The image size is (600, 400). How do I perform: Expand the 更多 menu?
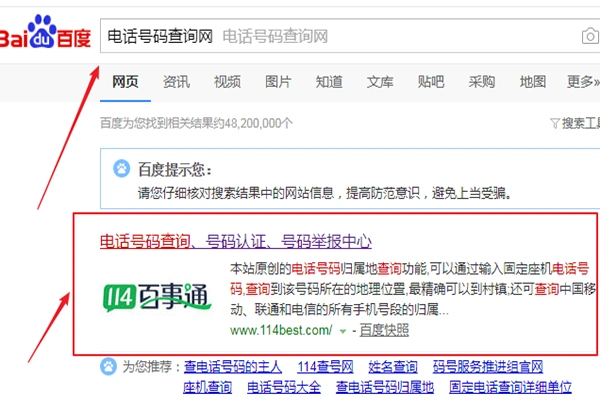coord(583,82)
